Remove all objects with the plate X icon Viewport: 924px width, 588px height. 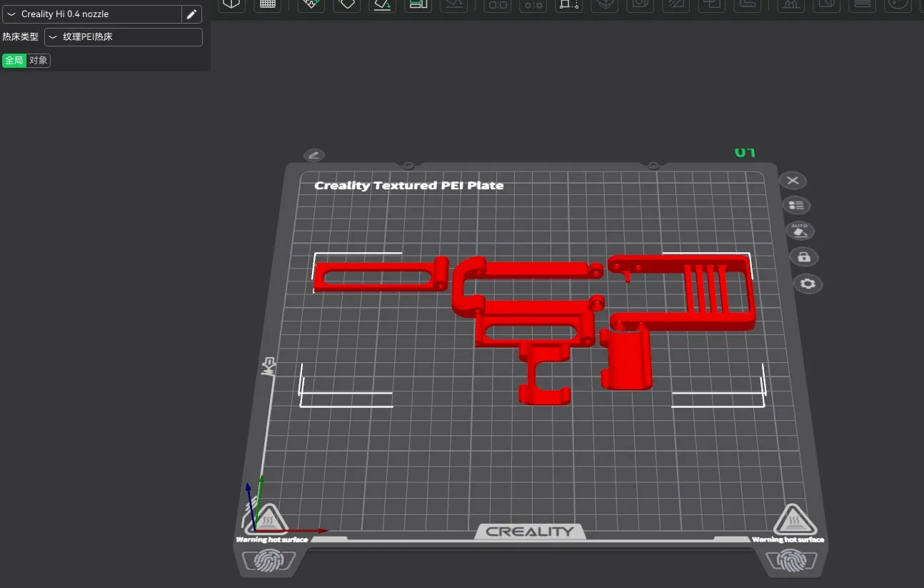coord(792,181)
